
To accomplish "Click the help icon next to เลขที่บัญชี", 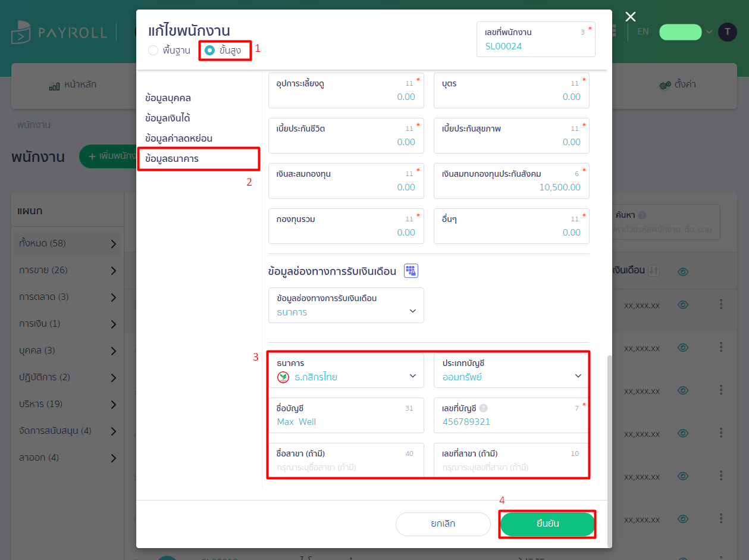I will (484, 408).
